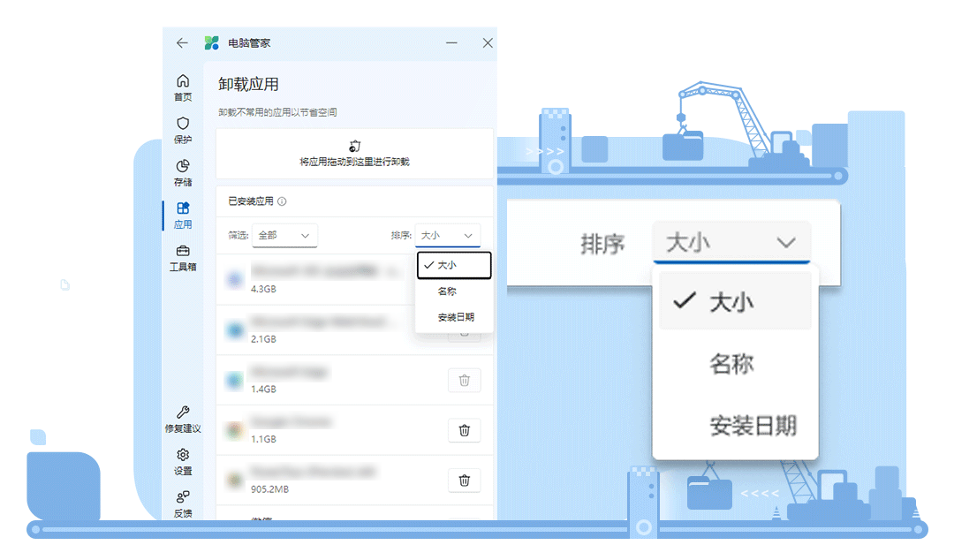Open the 存储 storage section

pyautogui.click(x=183, y=173)
